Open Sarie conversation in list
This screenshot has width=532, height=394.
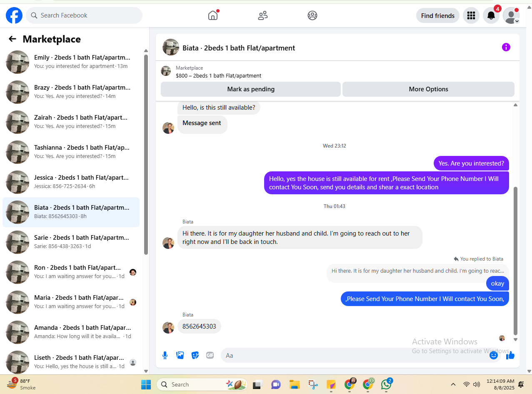[x=71, y=242]
